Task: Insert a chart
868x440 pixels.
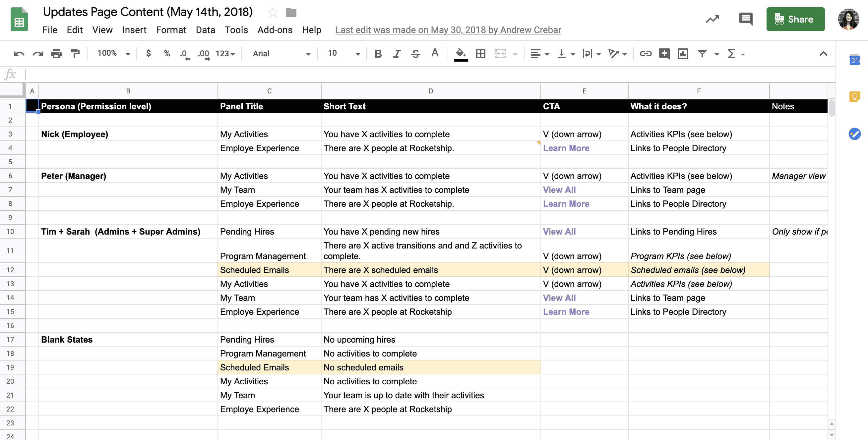Action: (683, 54)
